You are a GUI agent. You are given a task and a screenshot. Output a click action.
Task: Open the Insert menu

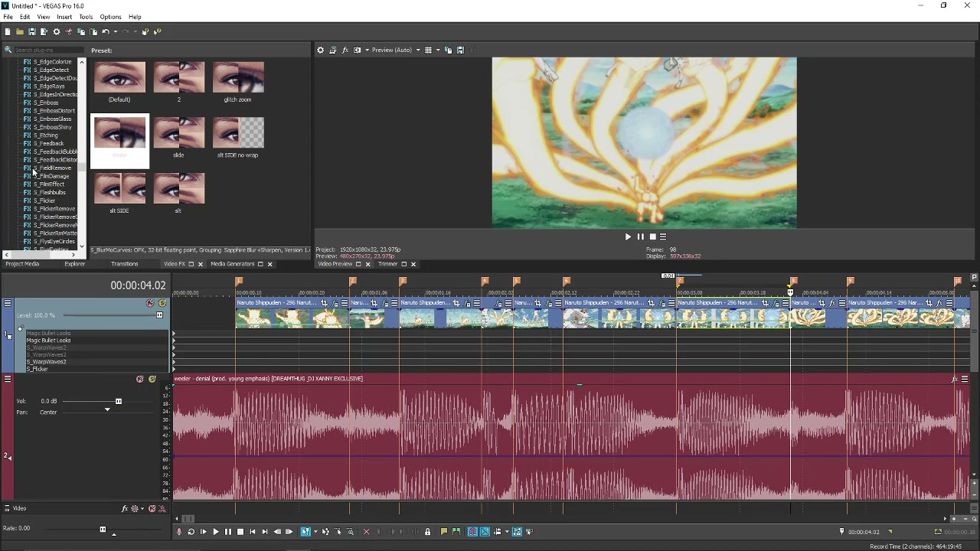click(x=64, y=17)
